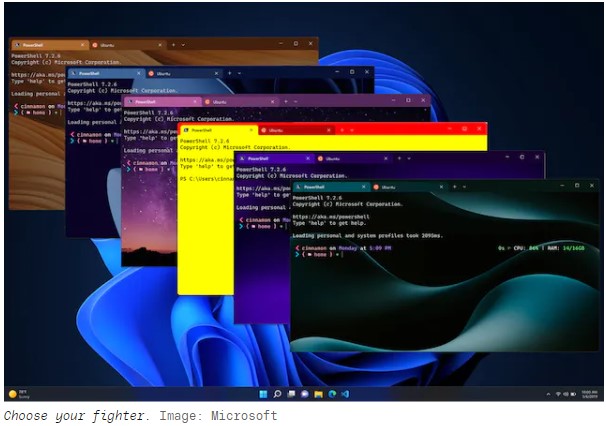The height and width of the screenshot is (426, 606).
Task: Launch Microsoft Edge from the taskbar
Action: pos(332,394)
